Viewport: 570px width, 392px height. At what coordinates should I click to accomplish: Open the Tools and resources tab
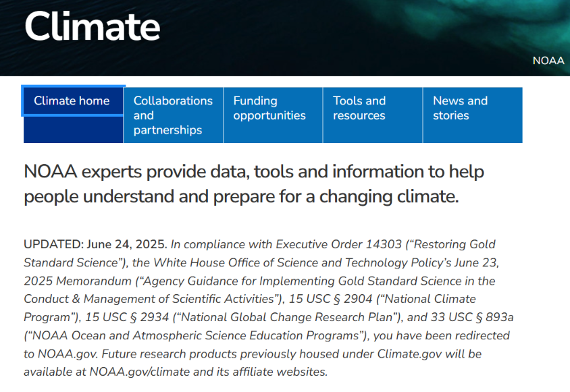pyautogui.click(x=373, y=115)
